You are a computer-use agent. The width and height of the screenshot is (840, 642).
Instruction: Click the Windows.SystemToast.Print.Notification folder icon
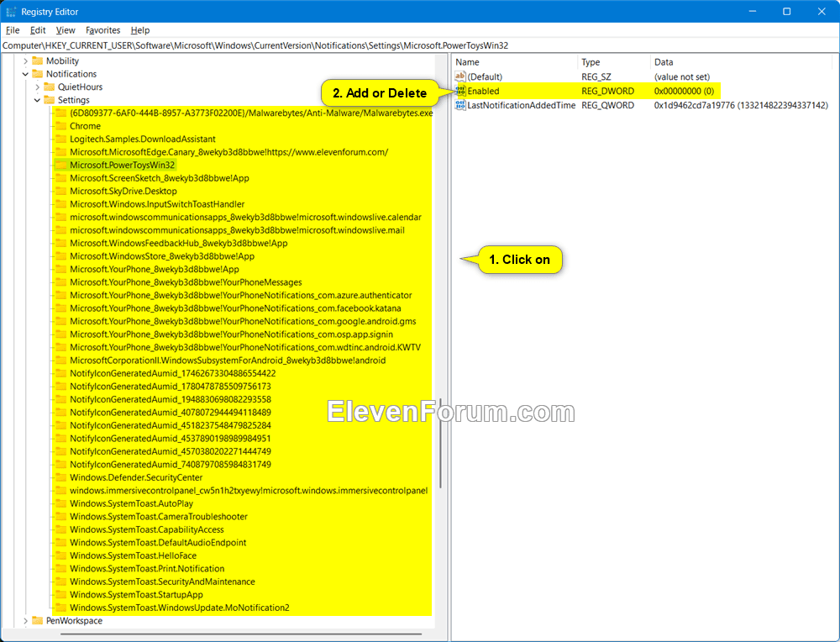(61, 569)
